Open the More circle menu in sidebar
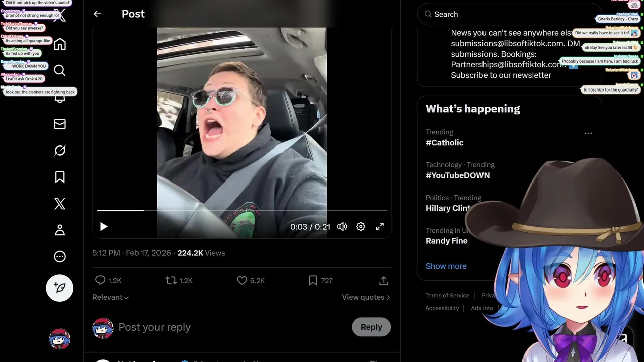 click(60, 257)
